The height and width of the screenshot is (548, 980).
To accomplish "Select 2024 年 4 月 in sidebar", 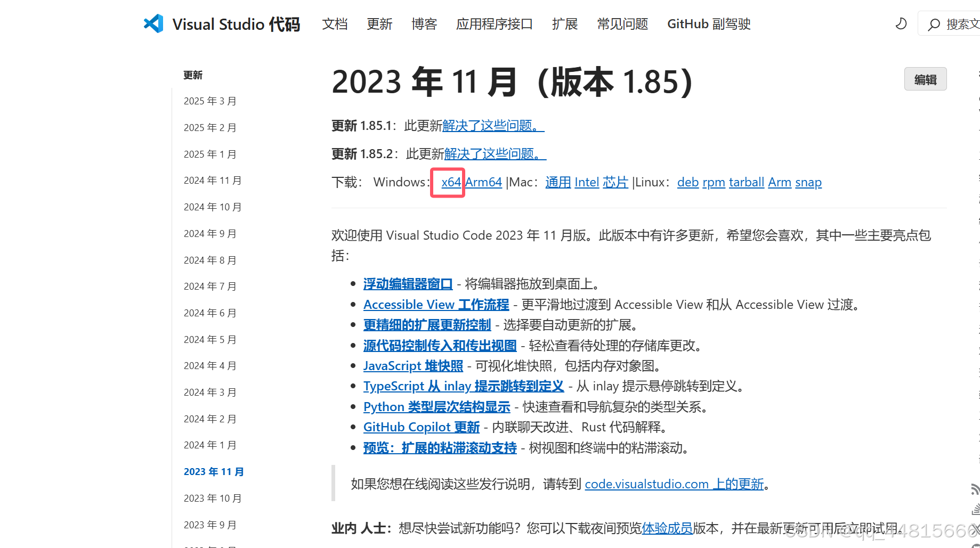I will pos(210,366).
